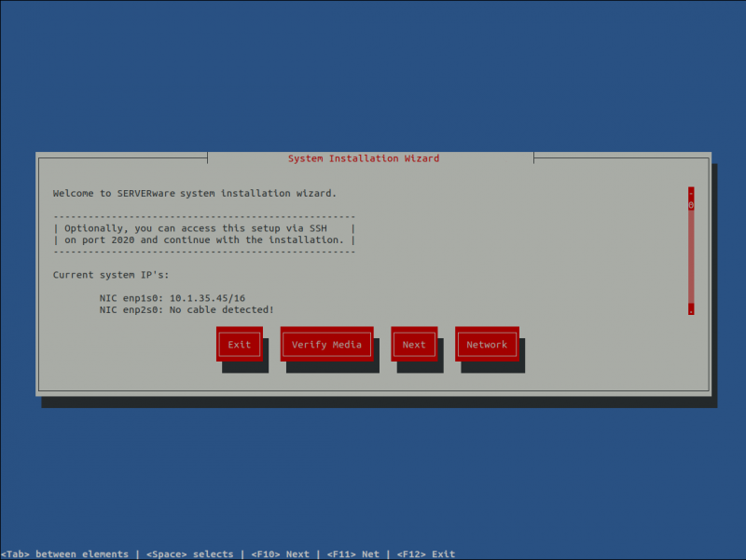746x560 pixels.
Task: Click the System Installation Wizard title
Action: click(x=363, y=157)
